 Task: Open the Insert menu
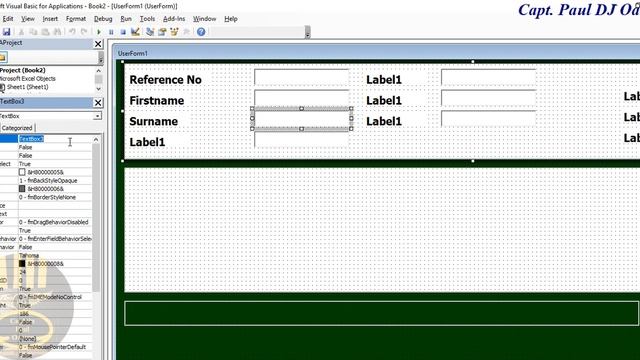click(50, 19)
